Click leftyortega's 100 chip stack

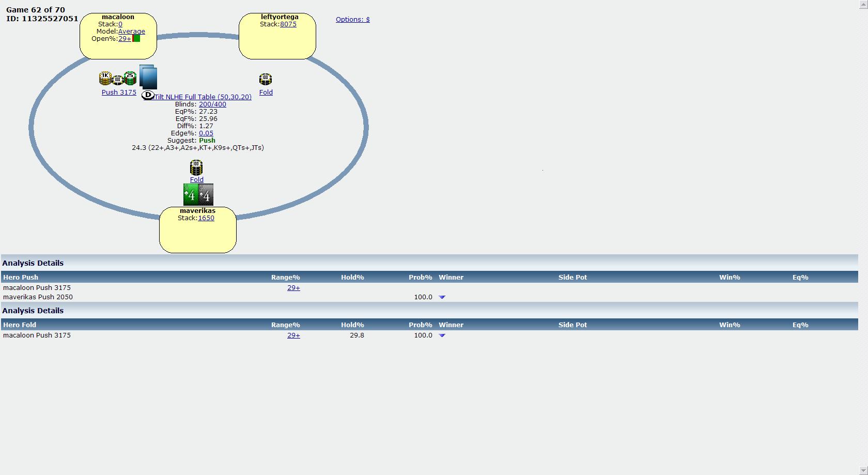pos(266,80)
